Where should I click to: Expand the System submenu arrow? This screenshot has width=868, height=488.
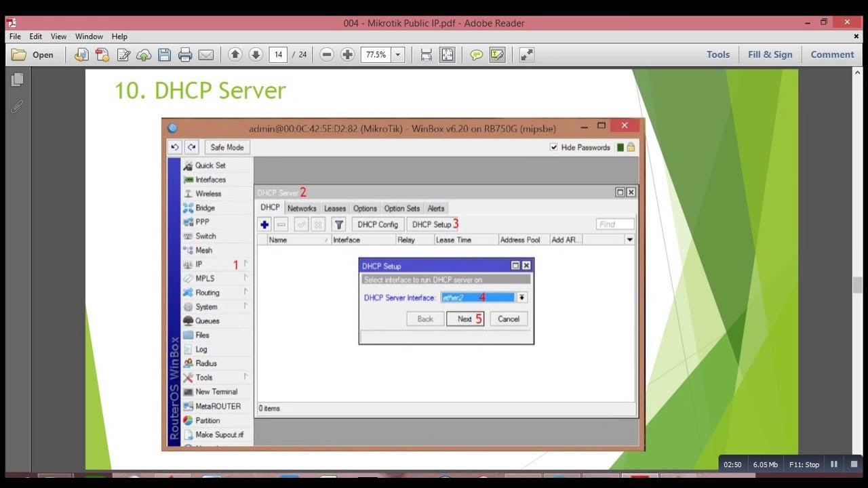[246, 306]
